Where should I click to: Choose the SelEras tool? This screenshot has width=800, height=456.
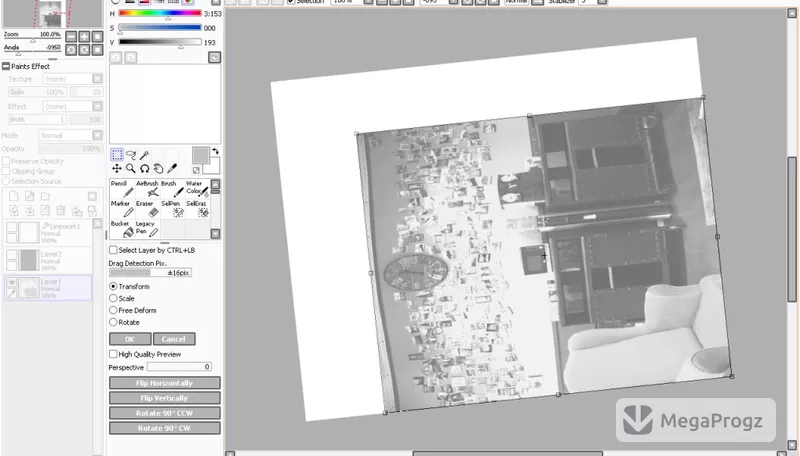click(197, 209)
